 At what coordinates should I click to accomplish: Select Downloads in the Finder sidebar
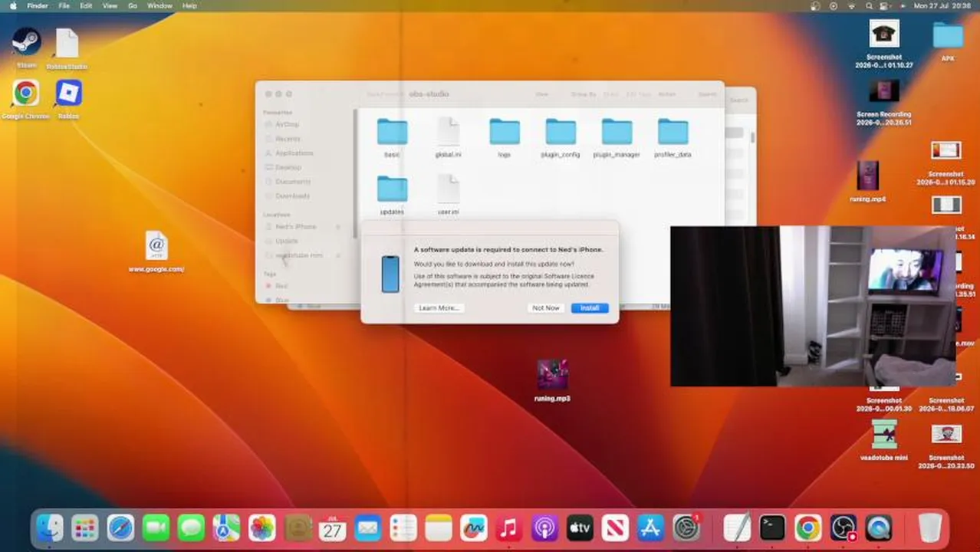(292, 195)
